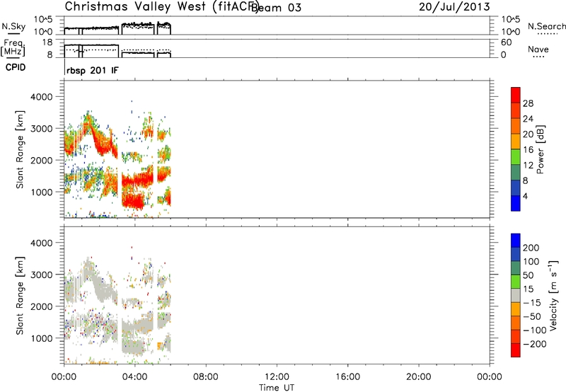Pick the bright blue segment of the power colorbar
Viewport: 566px width, 392px height.
(x=516, y=203)
